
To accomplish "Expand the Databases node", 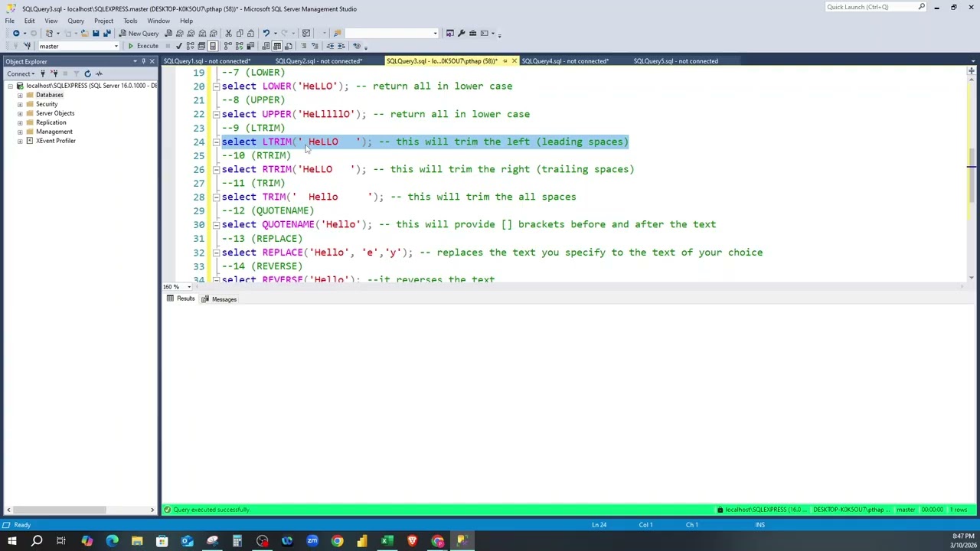I will click(x=20, y=95).
